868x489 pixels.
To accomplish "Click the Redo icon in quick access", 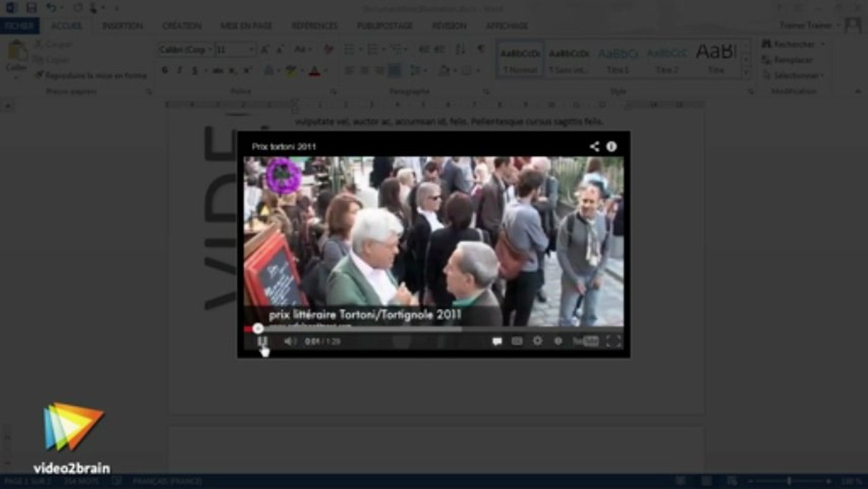I will click(77, 8).
